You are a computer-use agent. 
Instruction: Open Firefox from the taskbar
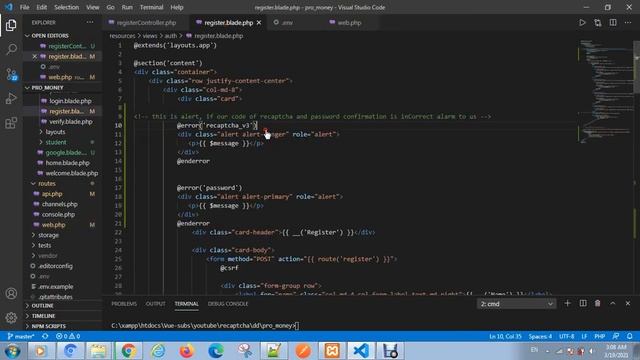(186, 351)
